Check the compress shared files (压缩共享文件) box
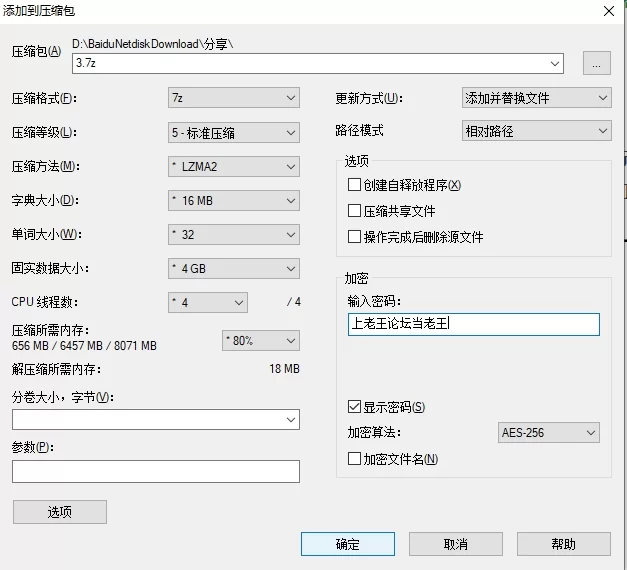Screen dimensions: 627x570 click(354, 211)
